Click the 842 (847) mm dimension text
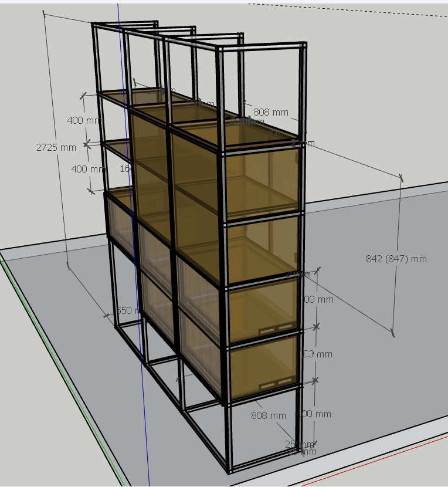Viewport: 448px width, 487px height. (x=396, y=259)
